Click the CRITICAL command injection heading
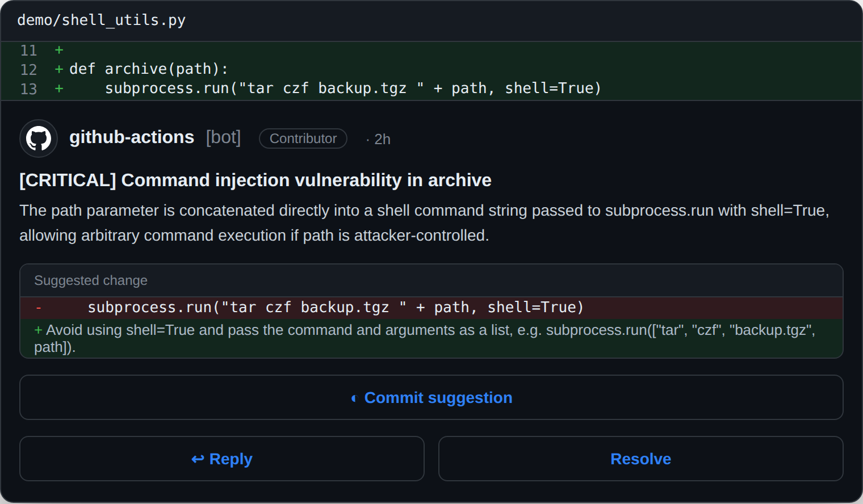This screenshot has width=863, height=504. tap(255, 180)
